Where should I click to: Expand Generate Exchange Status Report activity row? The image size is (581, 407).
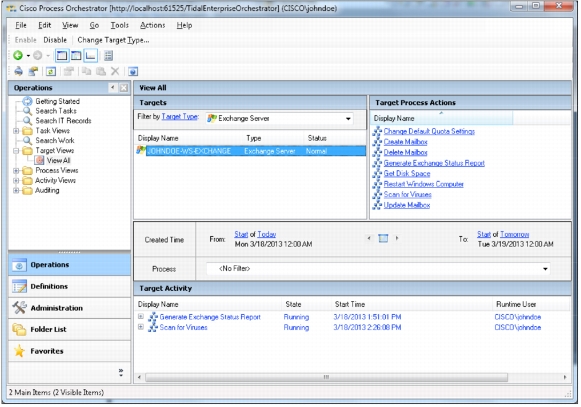point(141,317)
